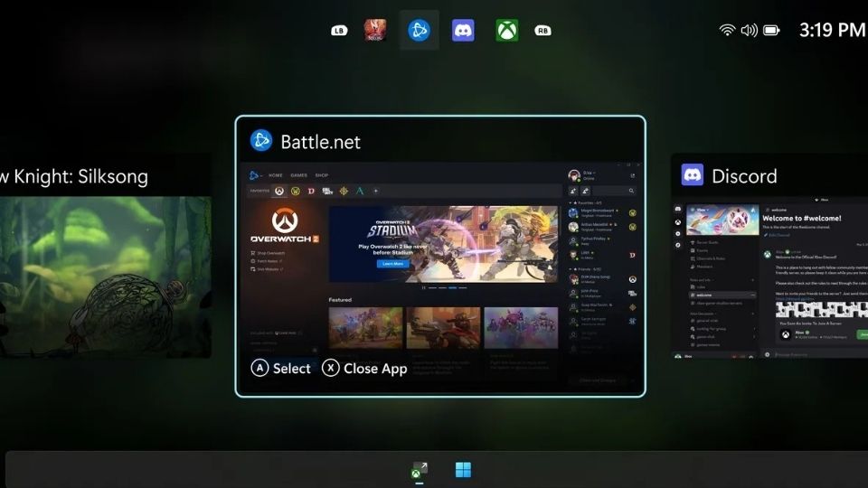
Task: Click the X Close App prompt
Action: (x=364, y=368)
